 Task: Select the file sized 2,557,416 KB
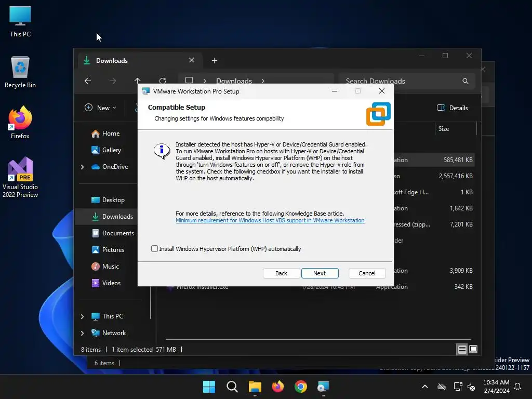pyautogui.click(x=434, y=176)
